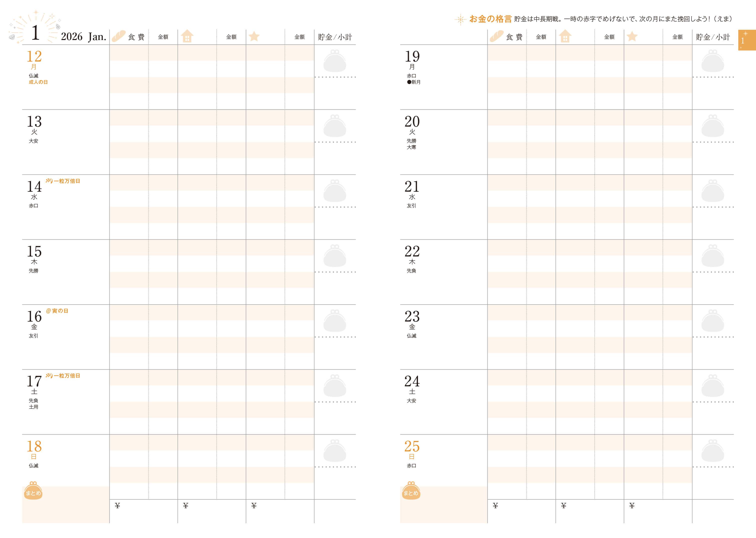Click the orange まとめ purse under January 18
The width and height of the screenshot is (756, 538).
pyautogui.click(x=33, y=490)
